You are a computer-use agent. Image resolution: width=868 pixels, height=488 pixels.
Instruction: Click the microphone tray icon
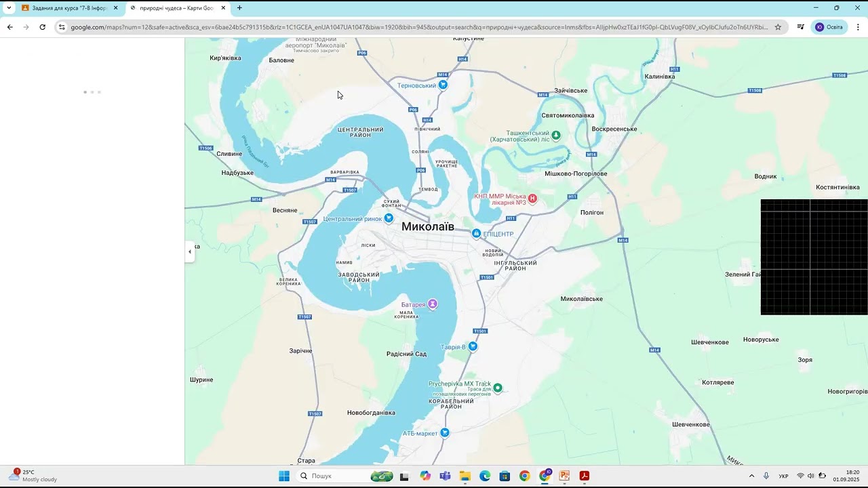(766, 476)
